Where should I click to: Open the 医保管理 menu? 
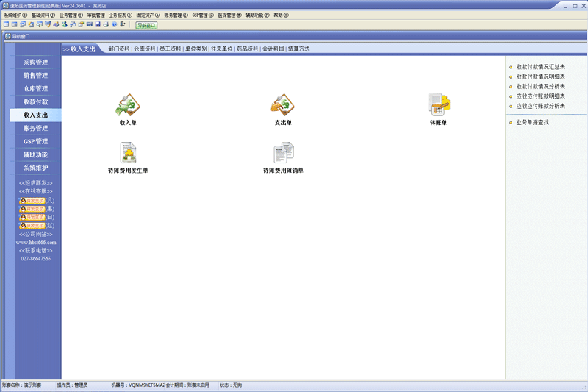point(230,15)
